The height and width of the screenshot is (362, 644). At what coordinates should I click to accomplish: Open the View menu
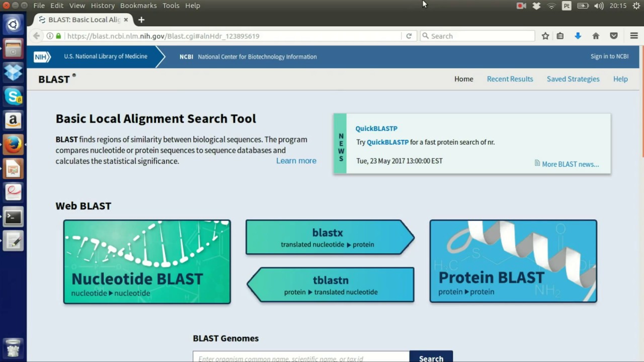(77, 6)
